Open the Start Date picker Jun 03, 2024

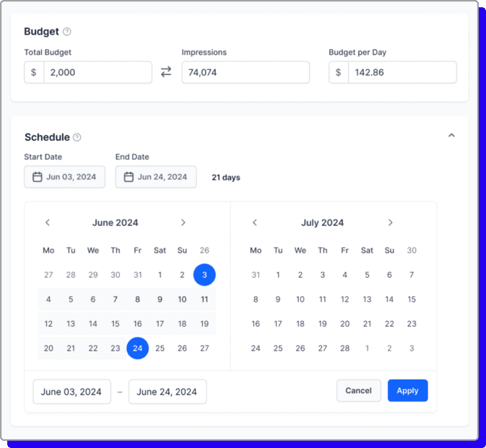65,177
